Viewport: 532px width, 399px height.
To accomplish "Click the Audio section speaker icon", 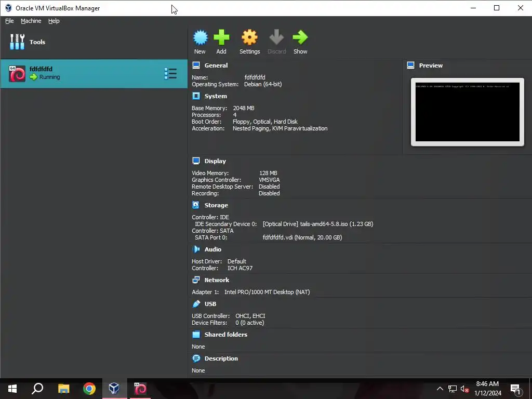I will pos(196,249).
